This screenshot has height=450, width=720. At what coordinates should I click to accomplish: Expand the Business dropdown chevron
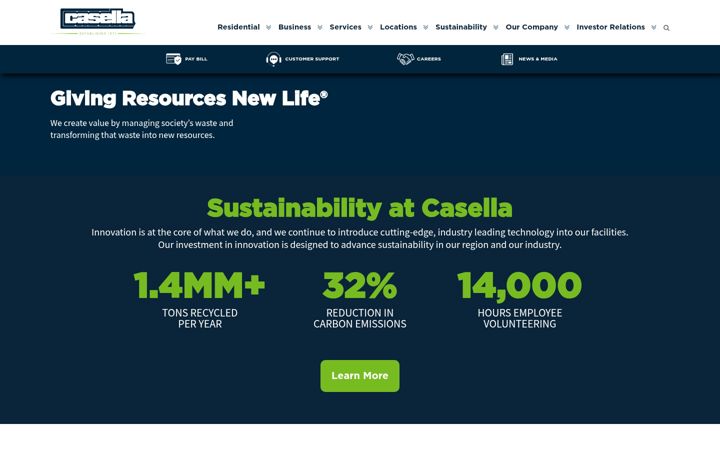(x=320, y=28)
